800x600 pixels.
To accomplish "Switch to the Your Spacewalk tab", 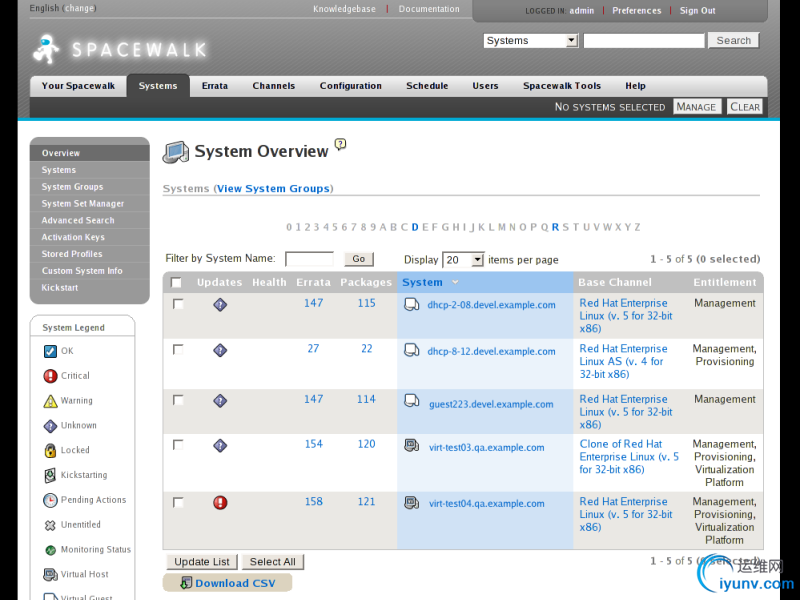I will tap(78, 86).
